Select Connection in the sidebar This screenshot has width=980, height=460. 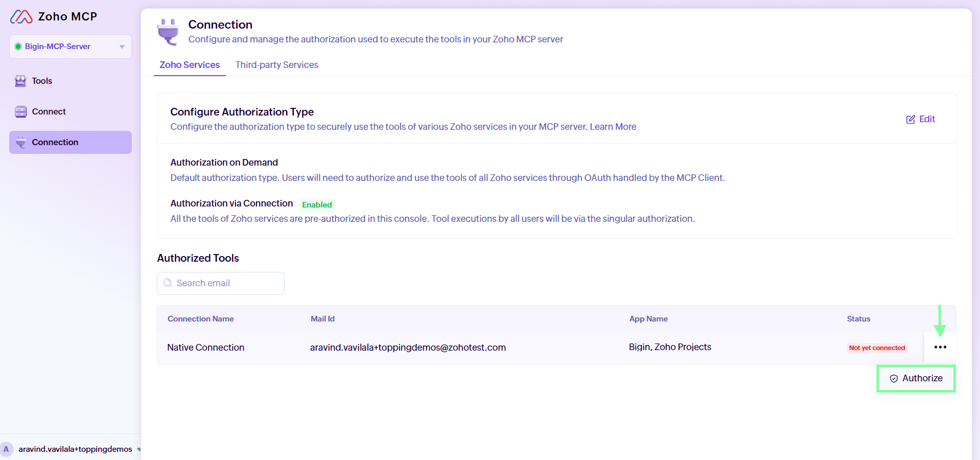click(71, 143)
